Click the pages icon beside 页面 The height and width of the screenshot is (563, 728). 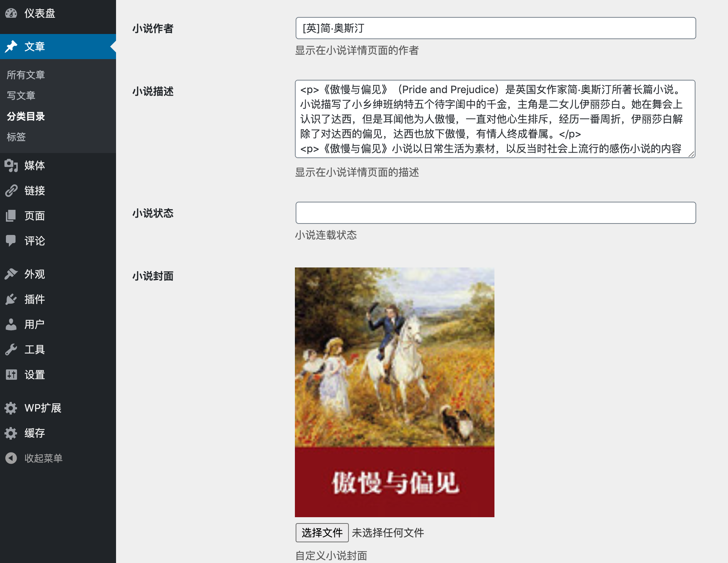11,216
